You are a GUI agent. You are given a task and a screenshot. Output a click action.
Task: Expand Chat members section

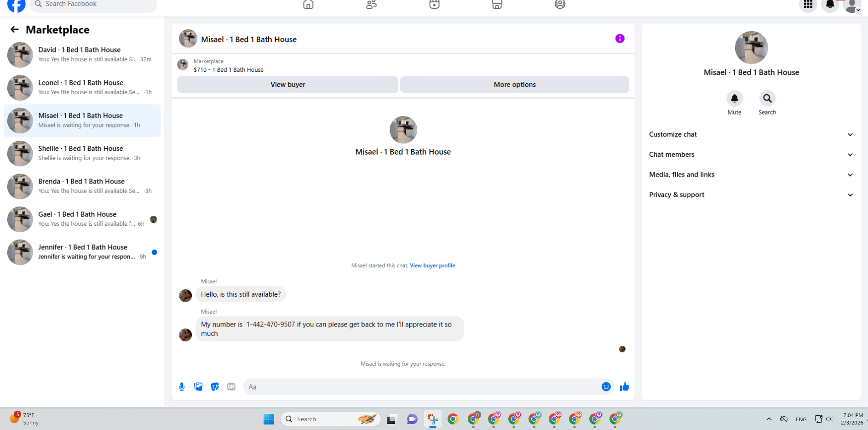point(751,155)
